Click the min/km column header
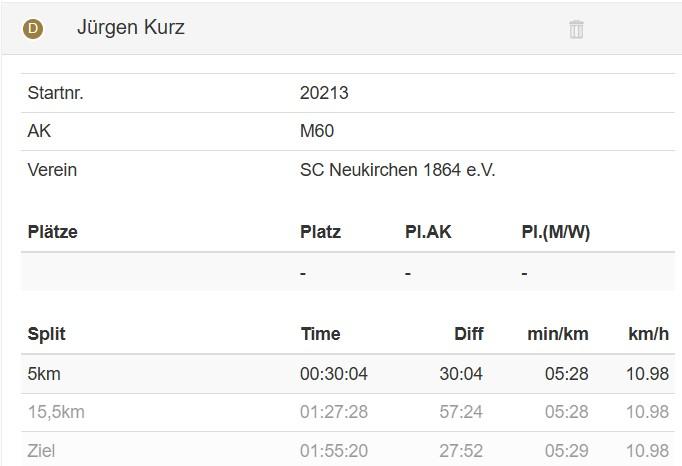Screen dimensions: 682x466 pyautogui.click(x=558, y=334)
